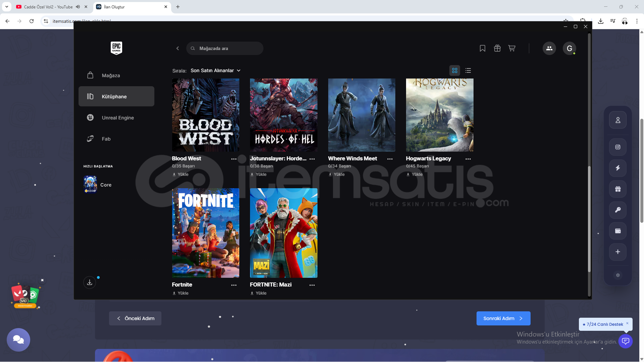
Task: Click the launcher vertical scrollbar
Action: (x=589, y=218)
